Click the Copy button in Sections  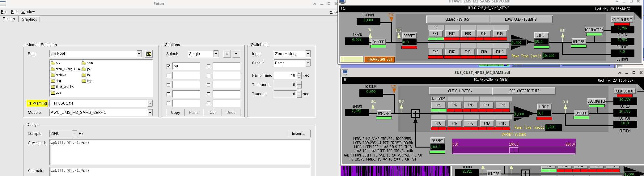[x=176, y=113]
